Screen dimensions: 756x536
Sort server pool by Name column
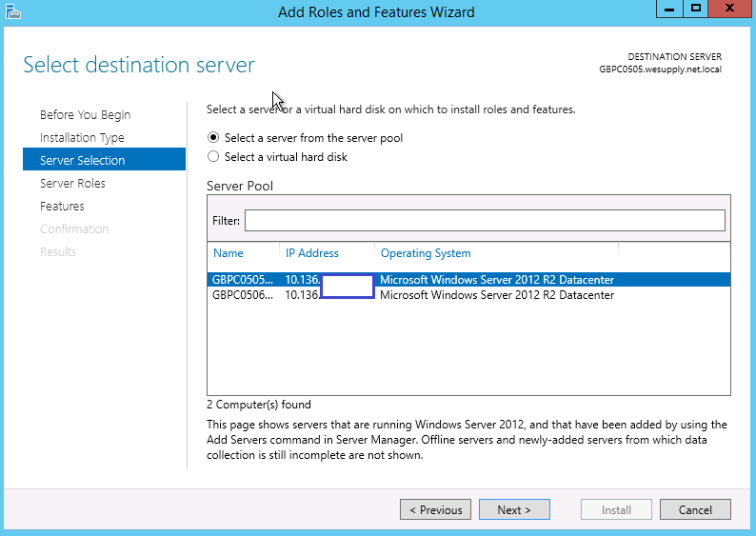(x=229, y=253)
